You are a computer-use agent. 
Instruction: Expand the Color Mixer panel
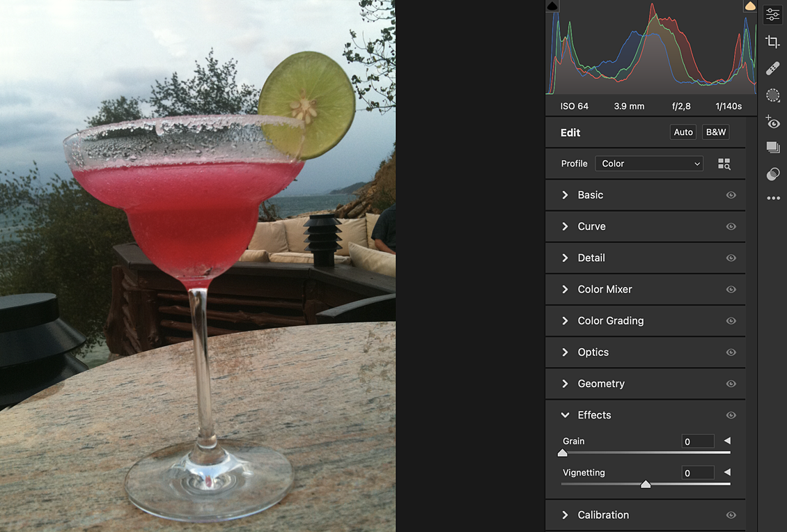565,289
